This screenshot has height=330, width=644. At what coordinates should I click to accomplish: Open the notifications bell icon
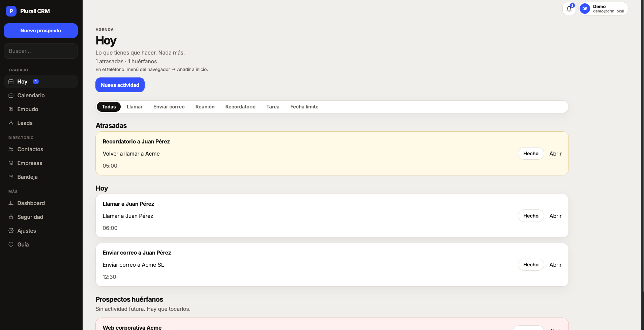pyautogui.click(x=569, y=9)
